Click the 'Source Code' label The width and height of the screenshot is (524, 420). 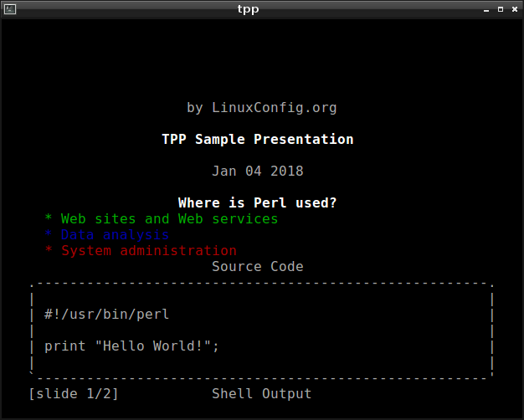click(258, 267)
